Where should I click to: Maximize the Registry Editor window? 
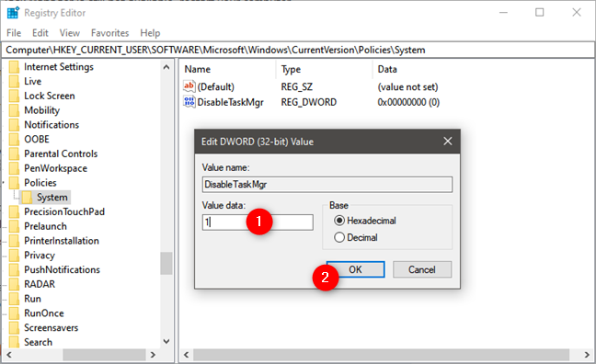[539, 13]
